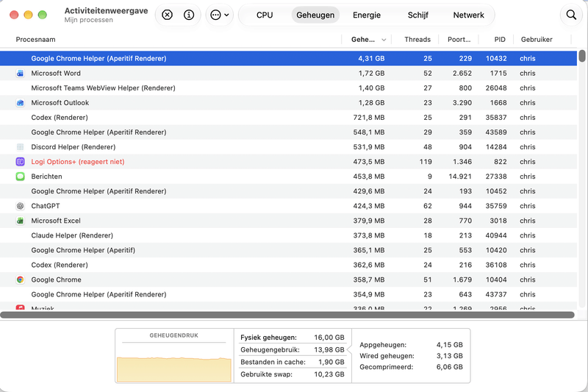Select Chrome Helper row with PID 43589
This screenshot has height=392, width=588.
coord(288,132)
